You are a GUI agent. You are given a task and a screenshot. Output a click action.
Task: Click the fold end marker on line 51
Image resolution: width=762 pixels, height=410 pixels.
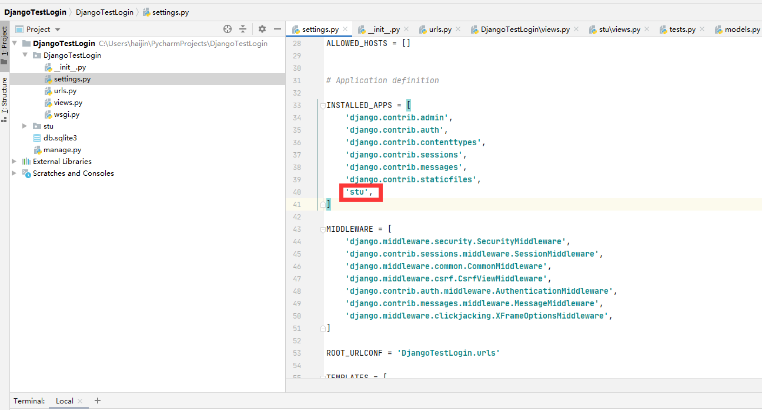[323, 328]
